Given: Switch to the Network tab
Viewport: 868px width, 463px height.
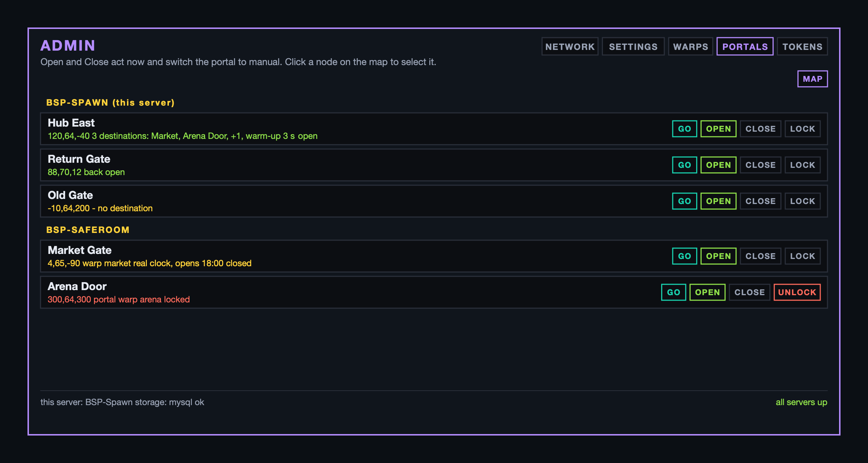Looking at the screenshot, I should pos(570,47).
